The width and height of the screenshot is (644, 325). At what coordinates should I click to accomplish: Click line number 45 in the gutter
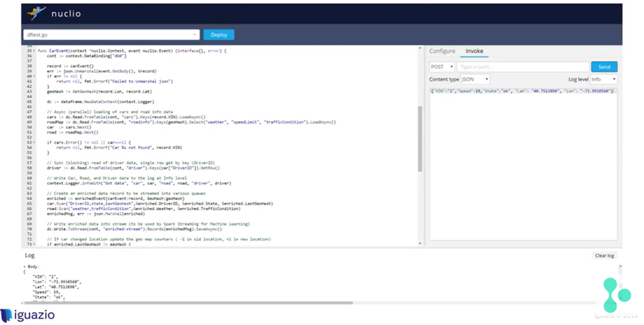(29, 102)
